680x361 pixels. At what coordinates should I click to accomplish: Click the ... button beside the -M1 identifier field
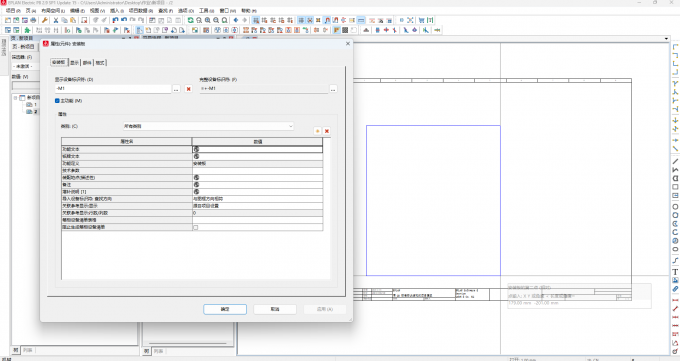(x=176, y=89)
